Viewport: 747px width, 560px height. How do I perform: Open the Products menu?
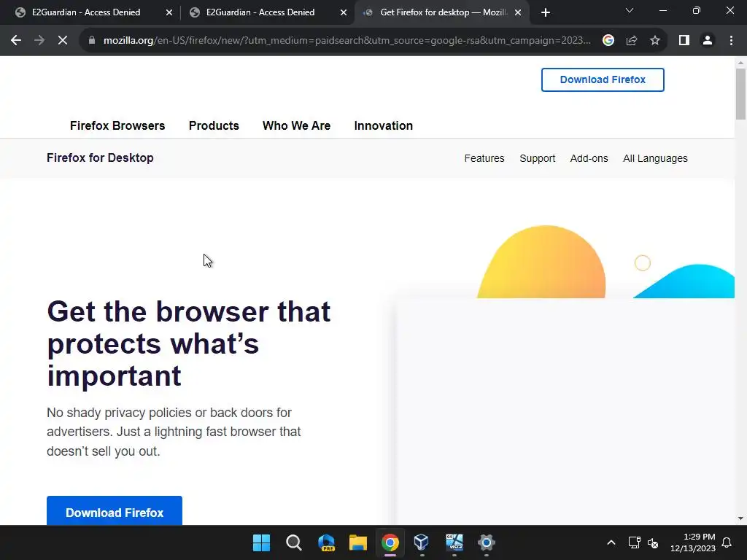[x=214, y=125]
